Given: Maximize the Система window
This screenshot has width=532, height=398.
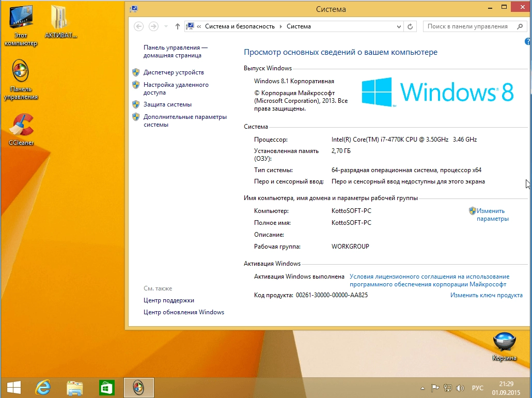Looking at the screenshot, I should coord(504,7).
